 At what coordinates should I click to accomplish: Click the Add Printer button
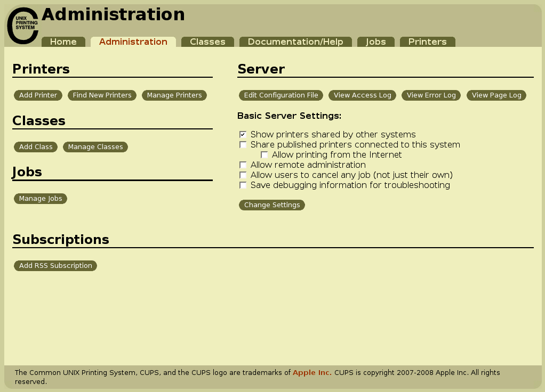37,95
